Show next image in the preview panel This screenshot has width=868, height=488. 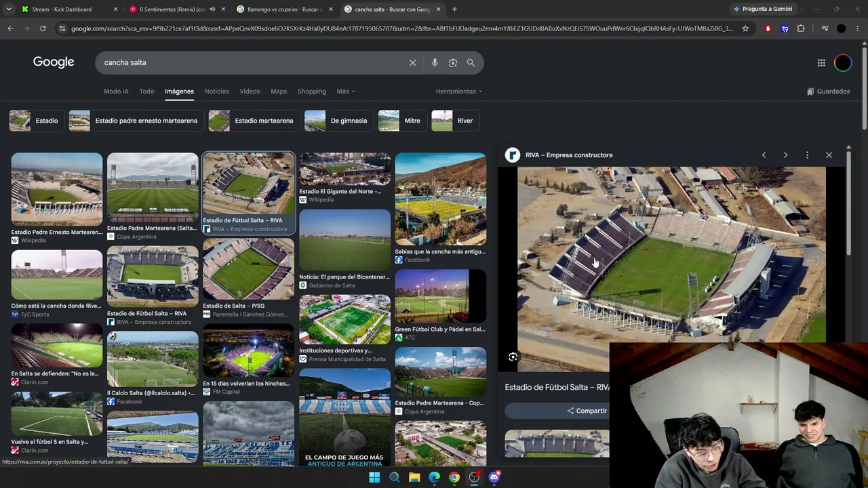tap(785, 155)
